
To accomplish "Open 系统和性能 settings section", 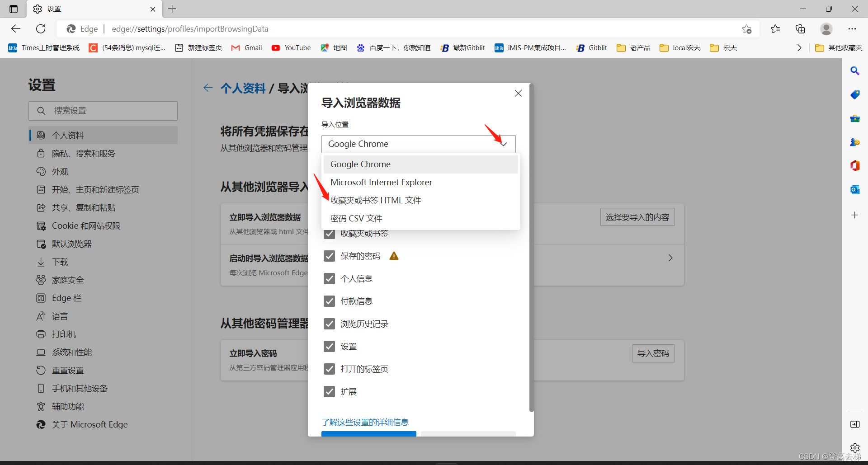I will click(104, 352).
